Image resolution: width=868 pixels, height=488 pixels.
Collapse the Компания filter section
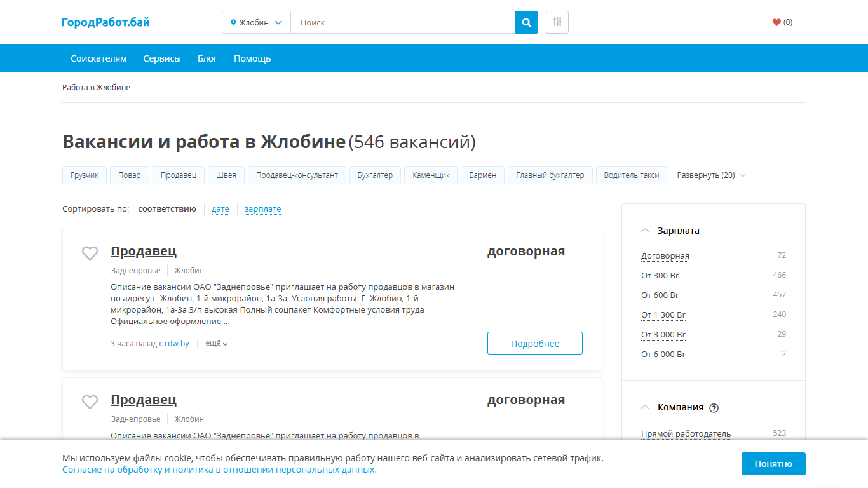[672, 407]
